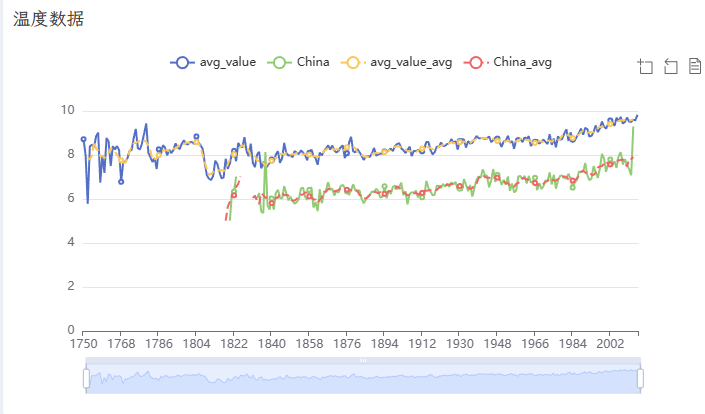
Task: Click the left handle of zoom slider
Action: [86, 378]
